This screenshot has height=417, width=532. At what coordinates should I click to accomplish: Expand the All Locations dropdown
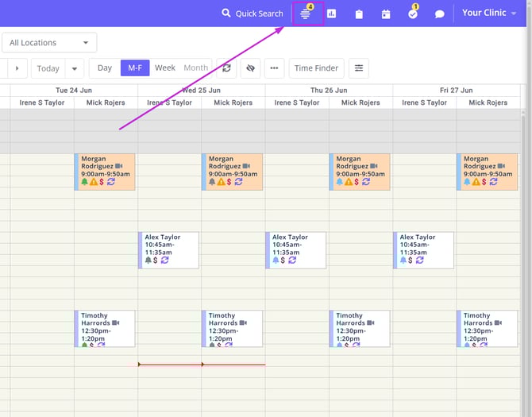click(x=49, y=43)
